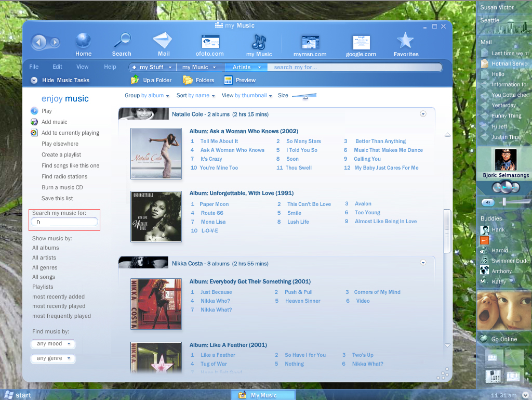Click Hank's buddy avatar

(485, 230)
